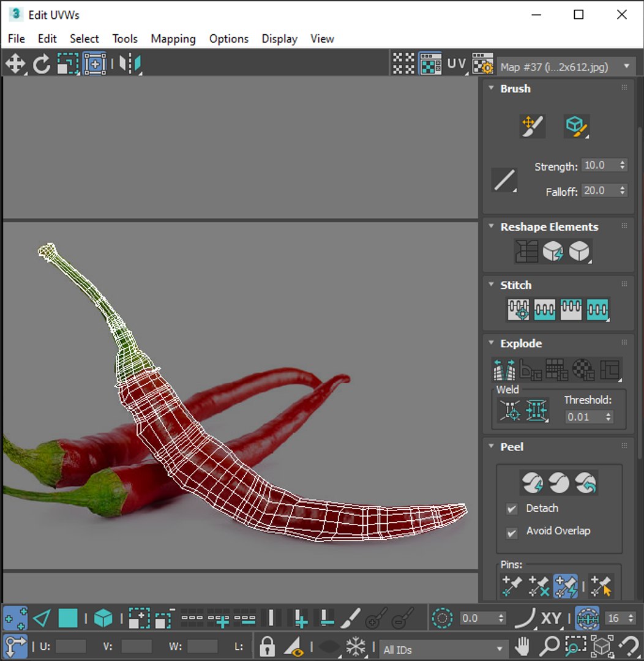Toggle Select by Element cube

pyautogui.click(x=103, y=618)
